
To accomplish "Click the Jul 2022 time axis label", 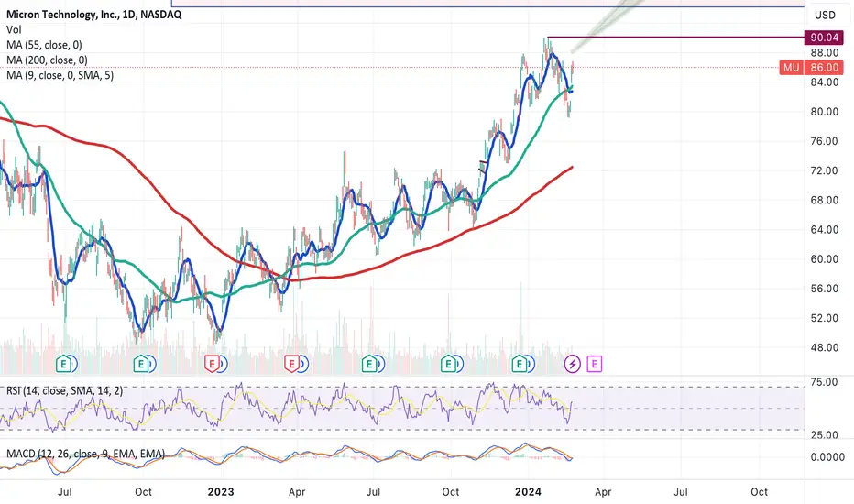I will point(65,492).
